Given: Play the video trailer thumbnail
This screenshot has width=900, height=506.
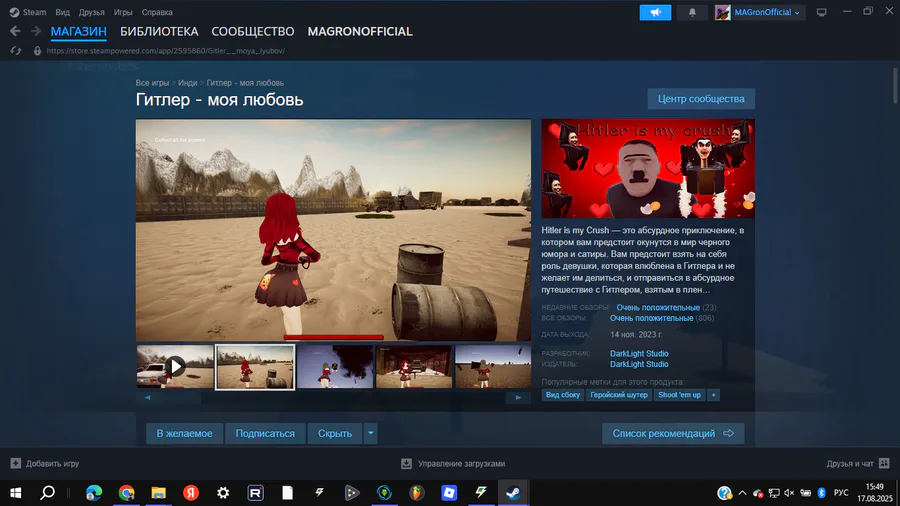Looking at the screenshot, I should 175,366.
